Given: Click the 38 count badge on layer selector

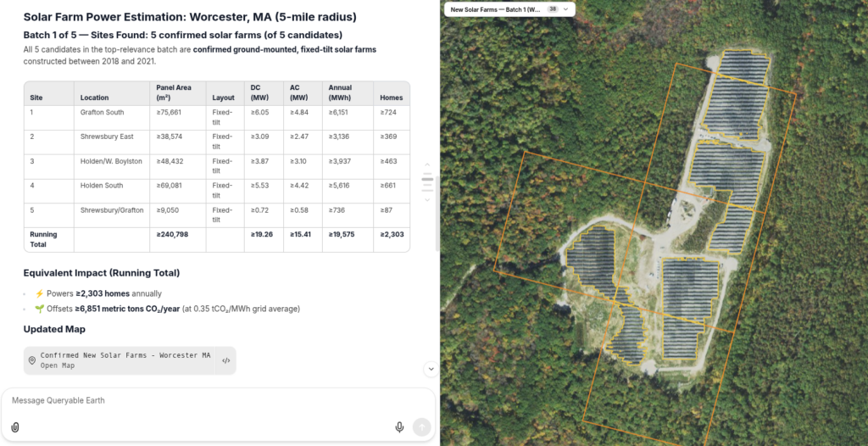Looking at the screenshot, I should pyautogui.click(x=553, y=9).
